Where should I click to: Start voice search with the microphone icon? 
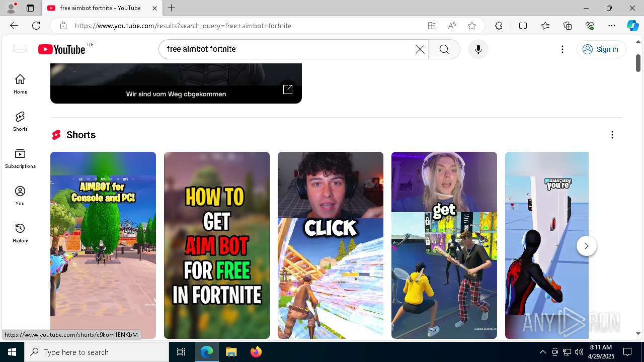click(x=478, y=49)
